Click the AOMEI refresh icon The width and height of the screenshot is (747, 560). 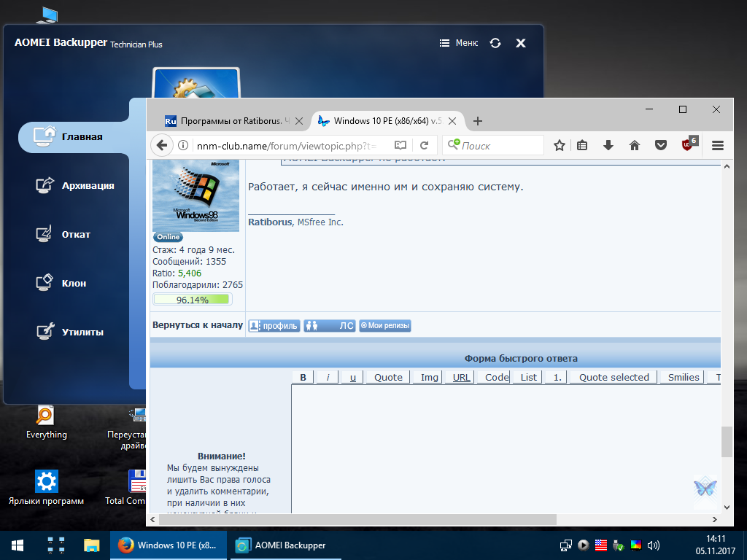click(495, 43)
